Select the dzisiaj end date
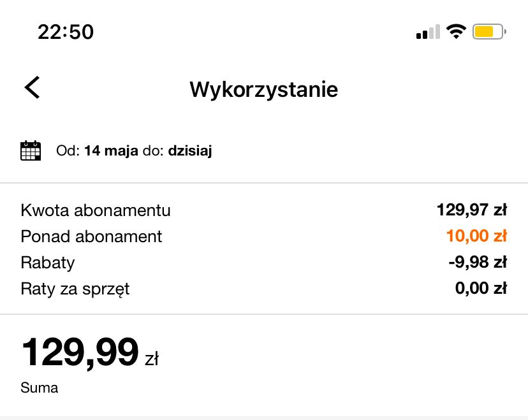528x420 pixels. [189, 151]
